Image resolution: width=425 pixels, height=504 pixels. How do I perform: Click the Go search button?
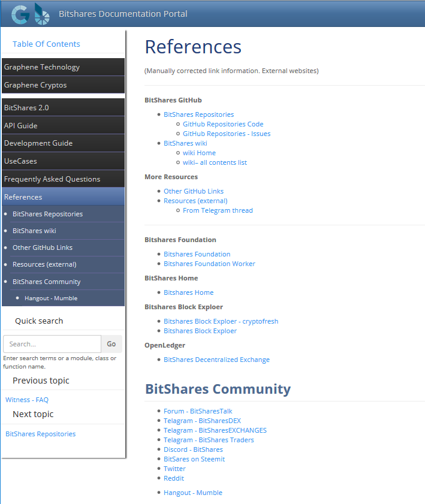111,344
